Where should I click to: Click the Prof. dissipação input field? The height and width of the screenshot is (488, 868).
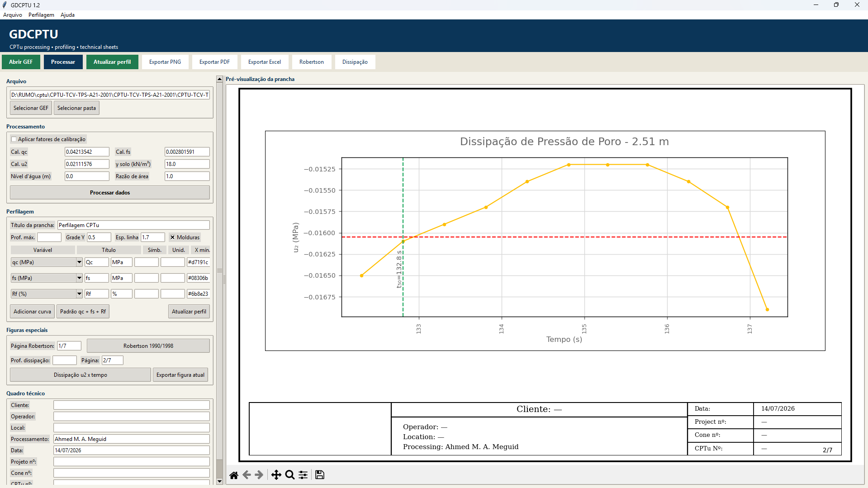(x=65, y=360)
